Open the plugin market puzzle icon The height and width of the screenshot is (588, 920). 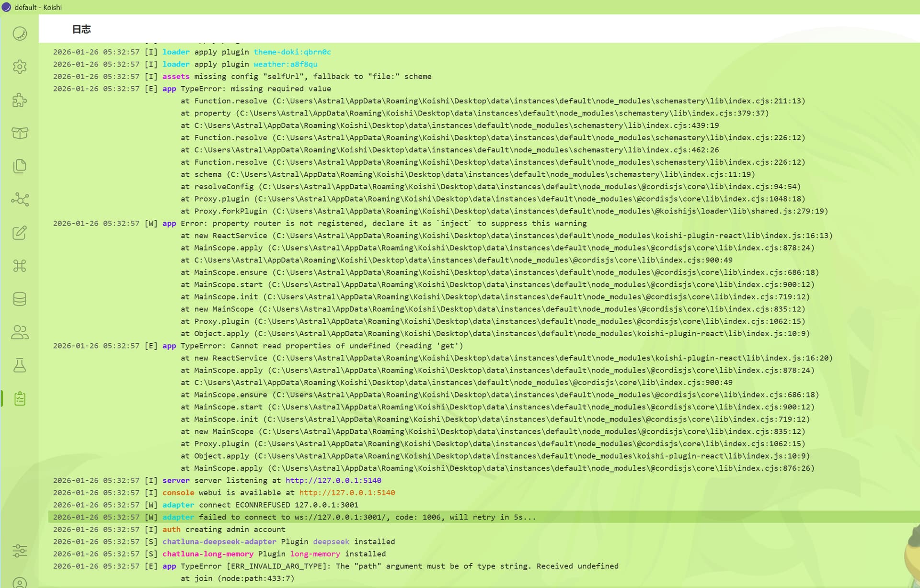click(x=20, y=100)
